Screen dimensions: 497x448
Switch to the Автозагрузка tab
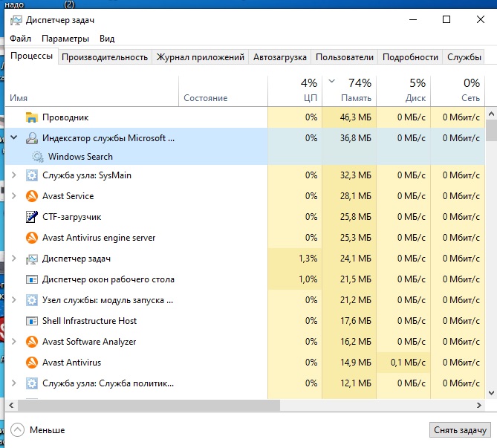click(280, 57)
